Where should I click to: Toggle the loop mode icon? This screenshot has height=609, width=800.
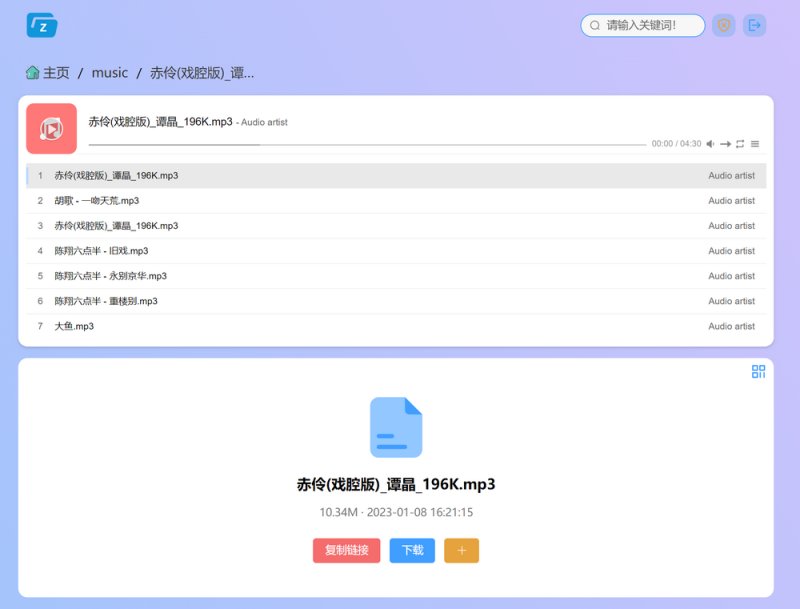pyautogui.click(x=740, y=144)
